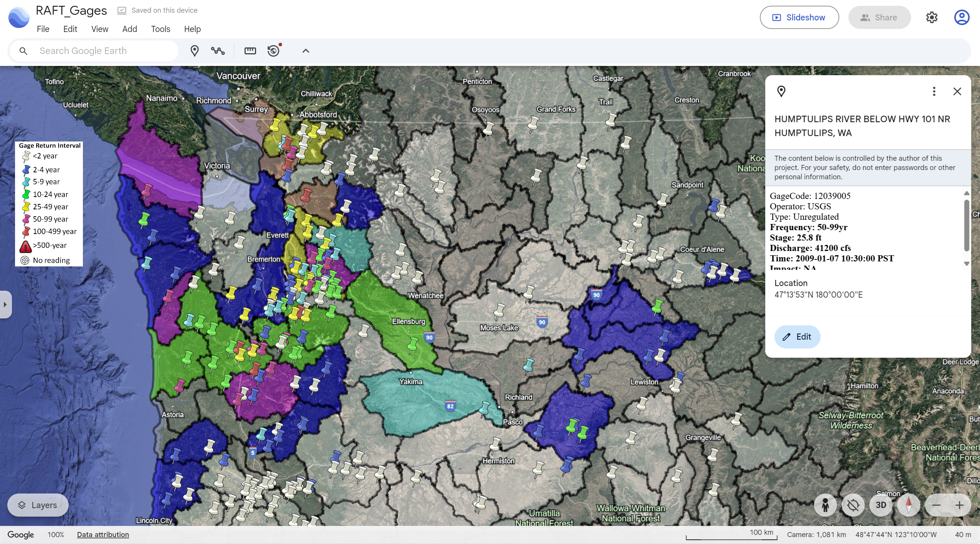The image size is (980, 544).
Task: Open the user account profile icon
Action: [961, 17]
